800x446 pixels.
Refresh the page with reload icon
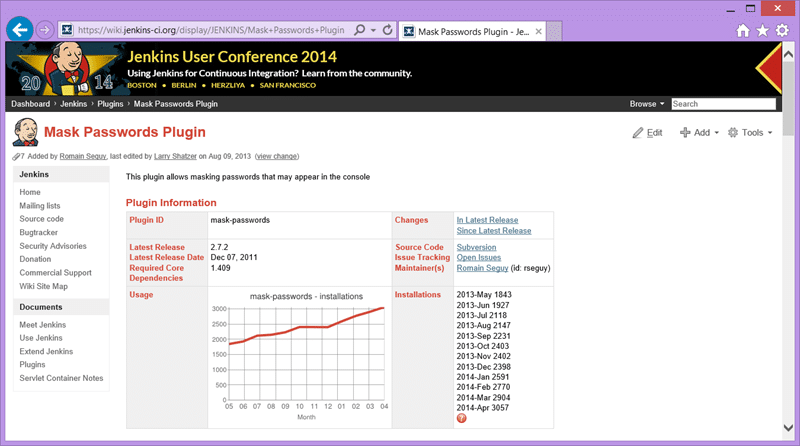388,30
